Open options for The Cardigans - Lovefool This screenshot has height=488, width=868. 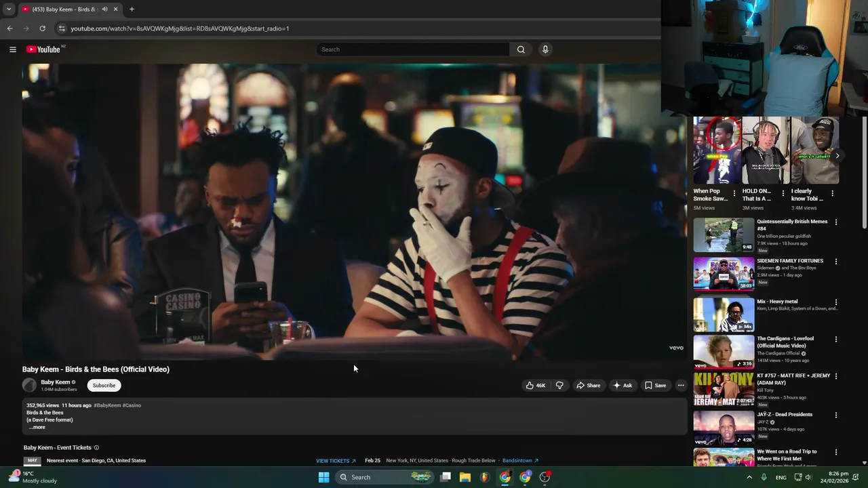pyautogui.click(x=835, y=339)
